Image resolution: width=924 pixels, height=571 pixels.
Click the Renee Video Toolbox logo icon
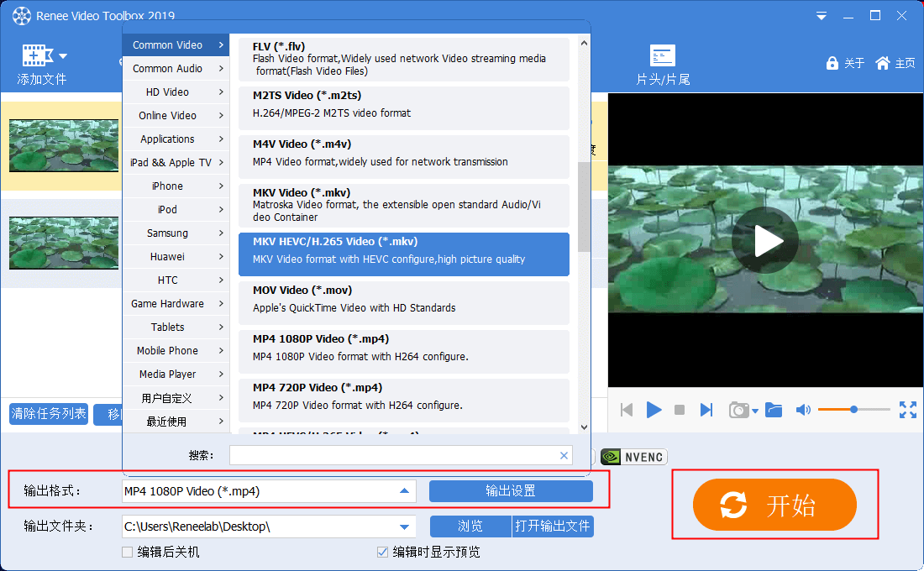21,15
